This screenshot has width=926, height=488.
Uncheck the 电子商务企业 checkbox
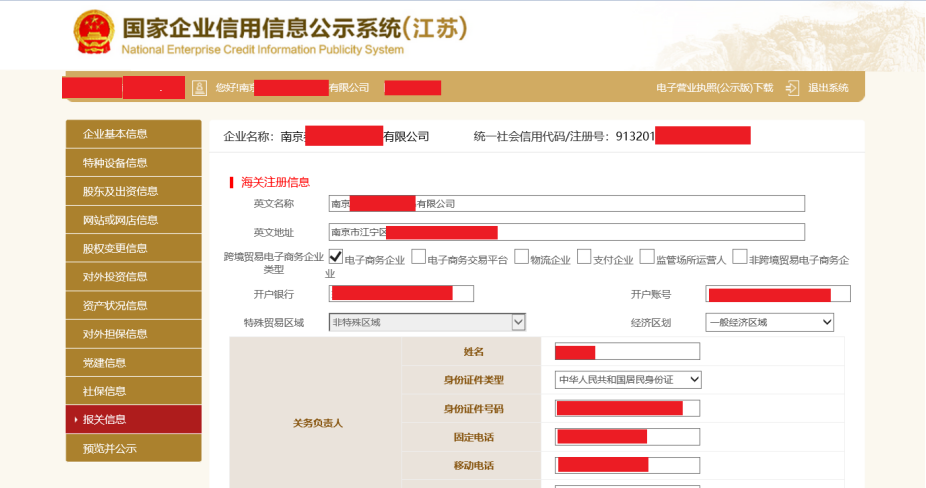tap(335, 257)
